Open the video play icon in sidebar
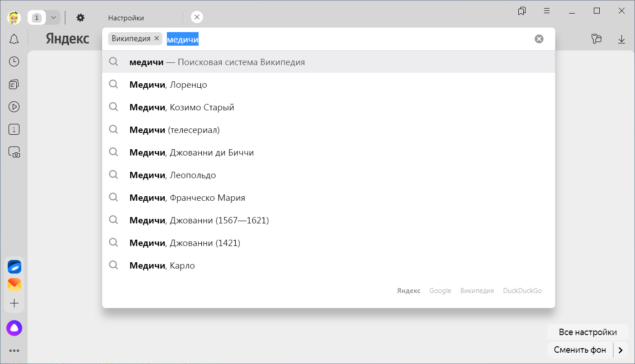The width and height of the screenshot is (635, 364). point(14,107)
